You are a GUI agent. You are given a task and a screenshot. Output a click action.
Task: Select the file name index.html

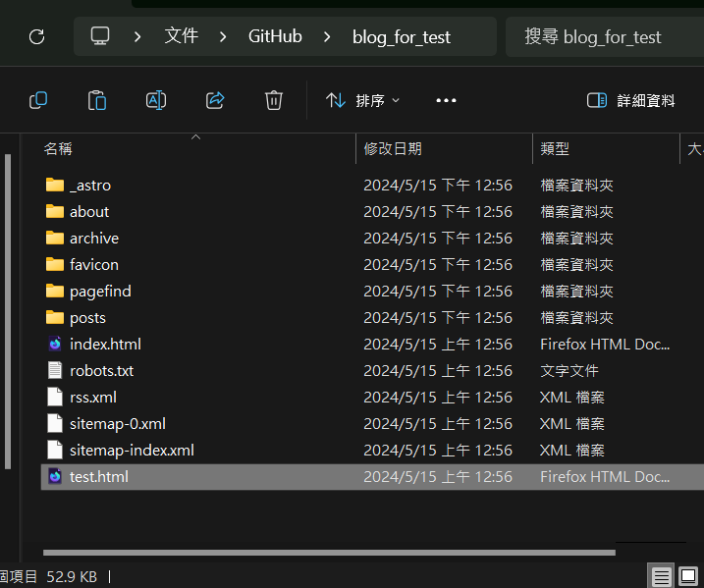tap(105, 345)
